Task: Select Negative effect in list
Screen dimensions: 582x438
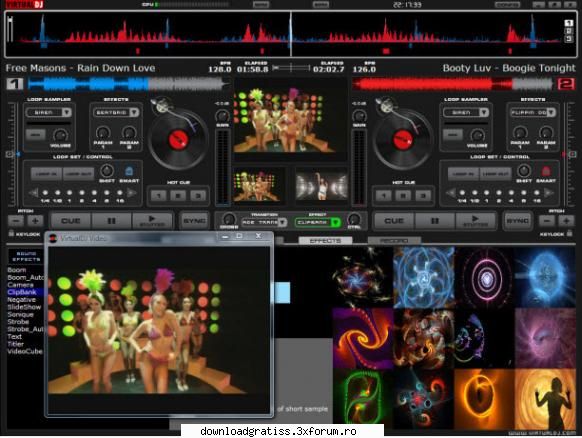Action: (22, 300)
